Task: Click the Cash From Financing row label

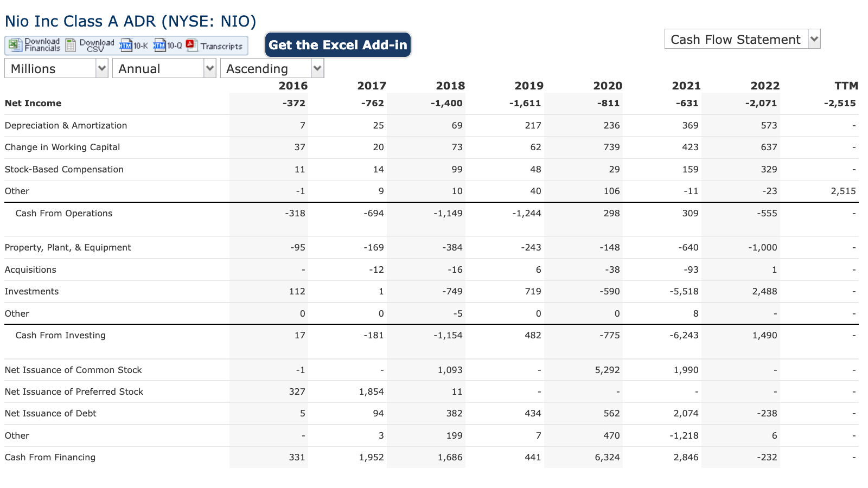Action: pyautogui.click(x=50, y=457)
